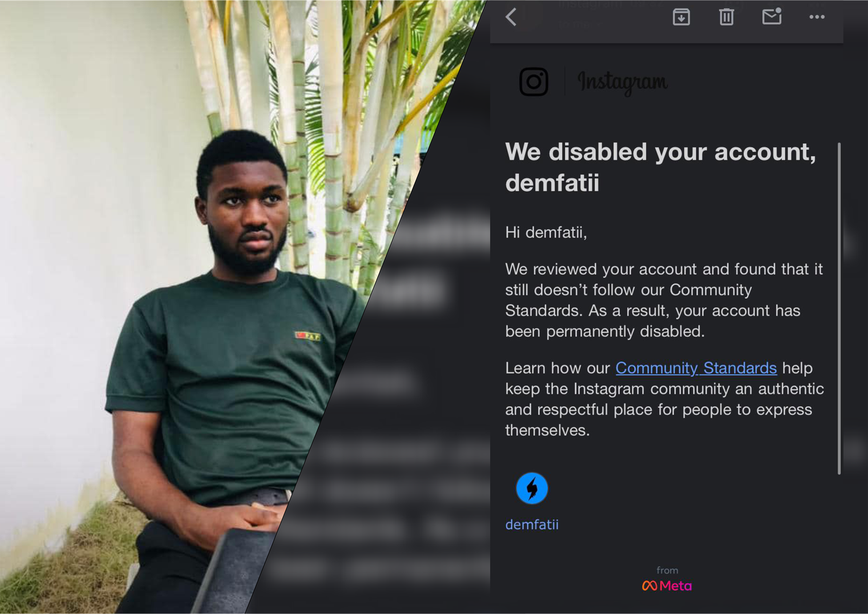Viewport: 868px width, 614px height.
Task: Click the demfatii username link
Action: click(531, 524)
